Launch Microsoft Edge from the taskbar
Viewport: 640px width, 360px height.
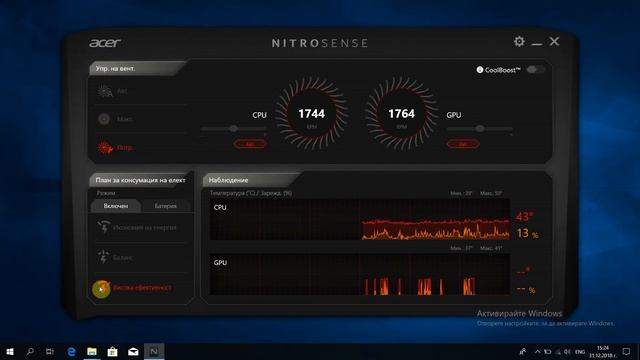pyautogui.click(x=71, y=351)
